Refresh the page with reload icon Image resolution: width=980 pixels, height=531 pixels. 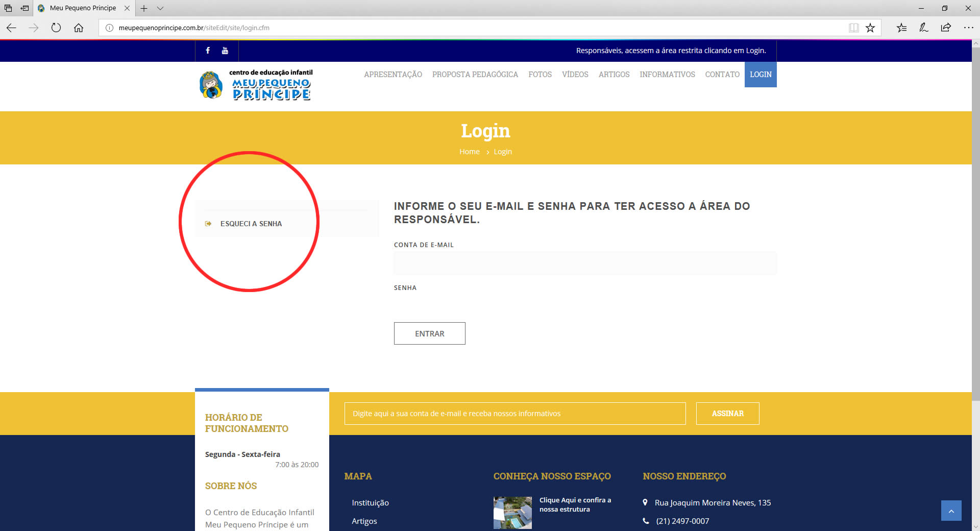(x=56, y=28)
